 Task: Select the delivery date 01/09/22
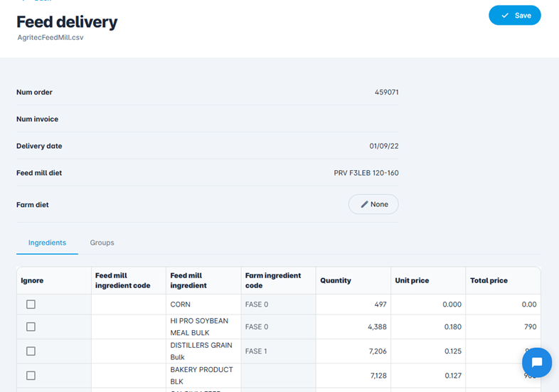(x=383, y=147)
